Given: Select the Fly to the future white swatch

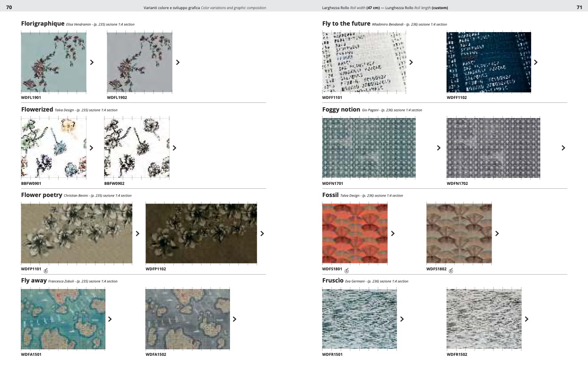Looking at the screenshot, I should 364,62.
